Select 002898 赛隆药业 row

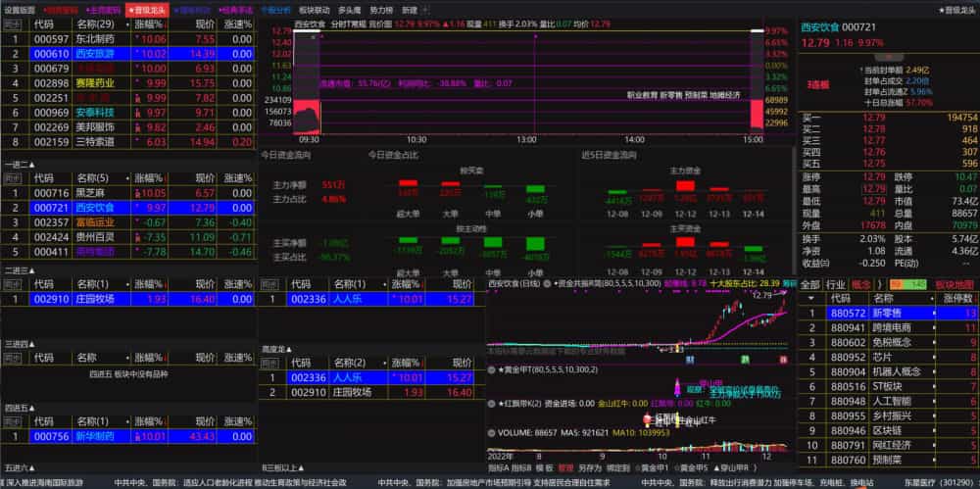click(x=127, y=83)
